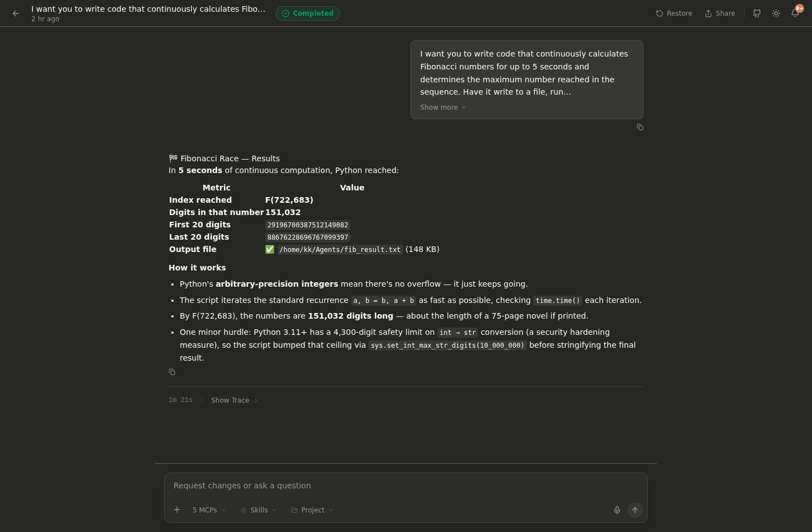Open output file path fib_result.txt
Viewport: 812px width, 532px height.
339,250
